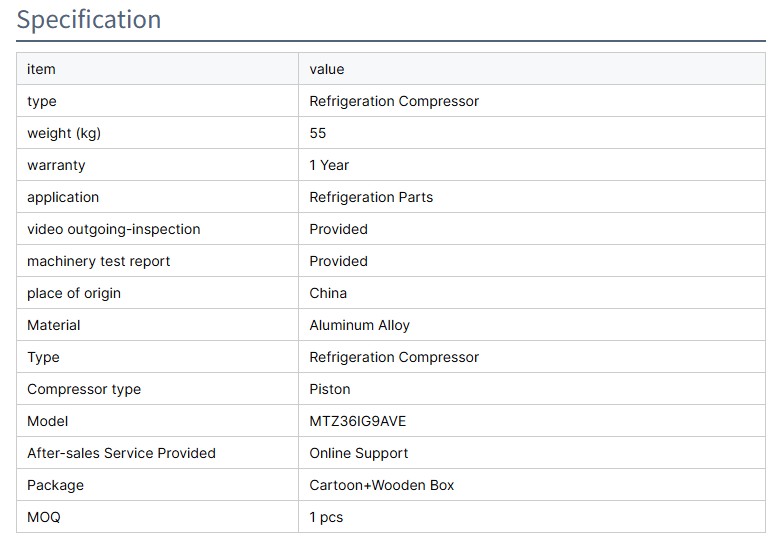Screen dimensions: 779x544
Task: Click the 'application' label cell
Action: [63, 197]
